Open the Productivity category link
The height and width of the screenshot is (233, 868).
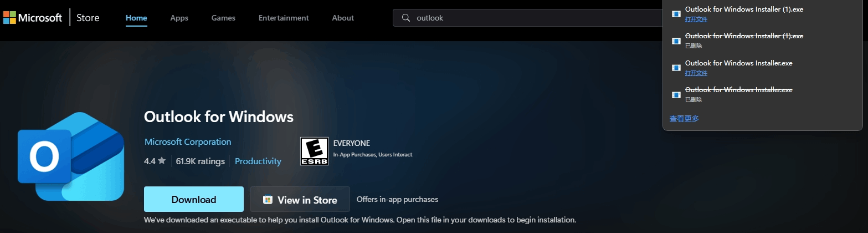pos(258,161)
